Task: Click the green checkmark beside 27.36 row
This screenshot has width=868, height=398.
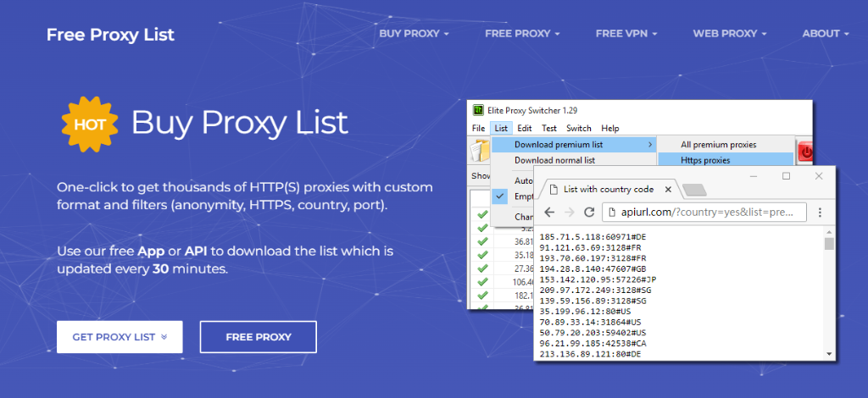Action: (x=482, y=268)
